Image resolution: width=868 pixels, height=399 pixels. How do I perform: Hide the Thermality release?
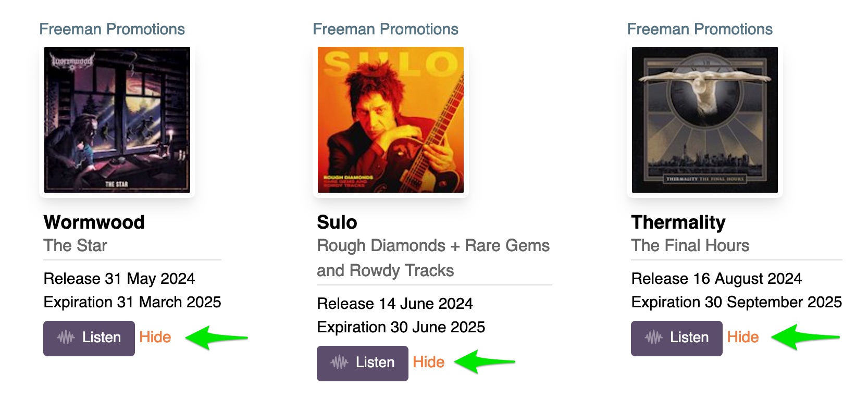pyautogui.click(x=742, y=338)
